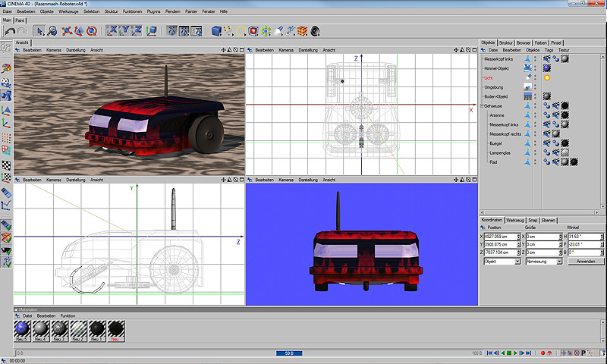The width and height of the screenshot is (607, 364).
Task: Open the Kameras menu in perspective viewport
Action: (53, 50)
